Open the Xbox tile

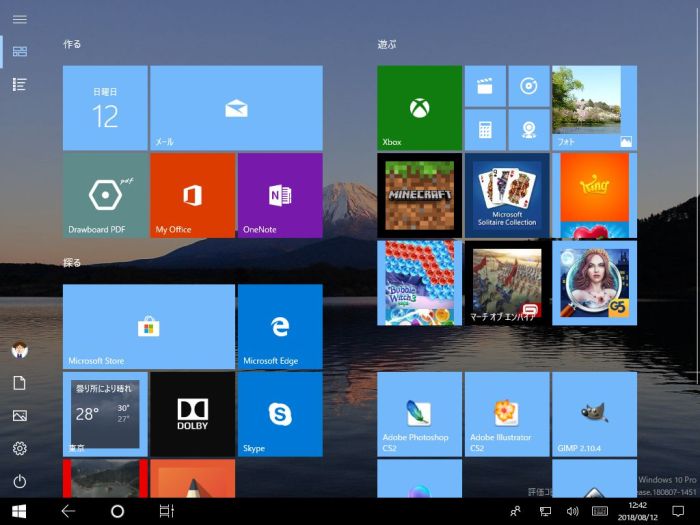(x=419, y=108)
